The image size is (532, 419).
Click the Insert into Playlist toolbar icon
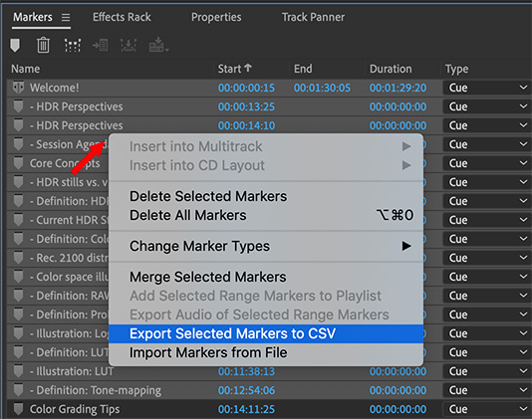pyautogui.click(x=101, y=45)
